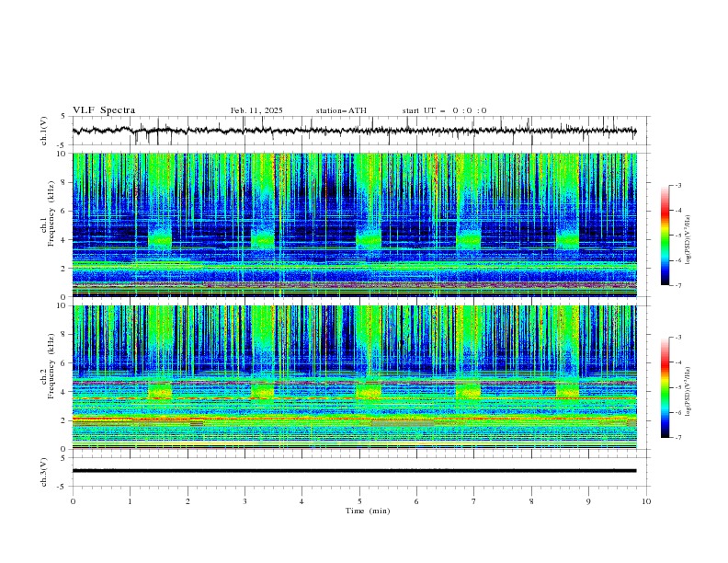Click the upper ch.1 color scale bar

pos(665,236)
